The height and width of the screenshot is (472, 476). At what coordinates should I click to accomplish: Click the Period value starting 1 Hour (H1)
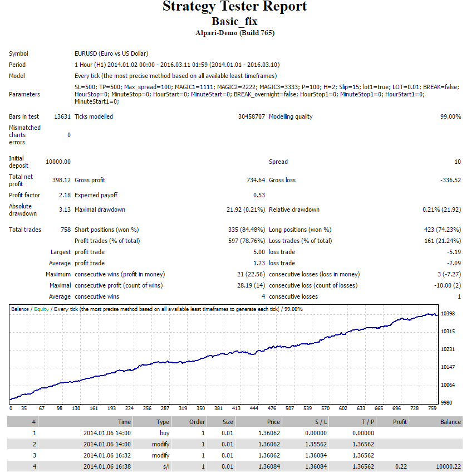[x=177, y=65]
